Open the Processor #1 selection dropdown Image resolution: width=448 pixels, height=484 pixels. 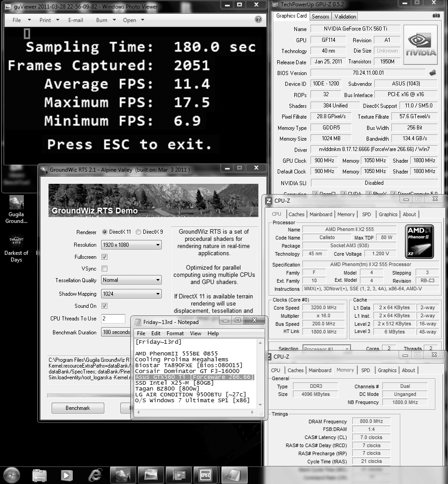point(327,348)
